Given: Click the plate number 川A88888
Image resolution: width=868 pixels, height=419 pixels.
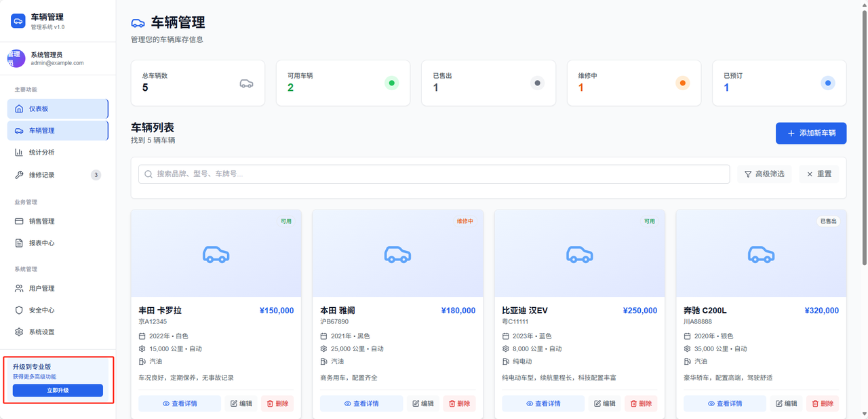Looking at the screenshot, I should pyautogui.click(x=698, y=321).
